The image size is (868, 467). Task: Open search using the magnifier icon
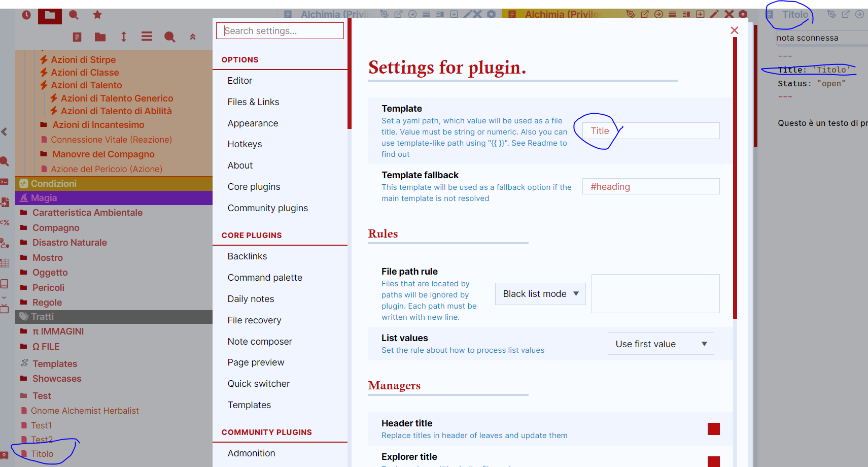point(74,15)
